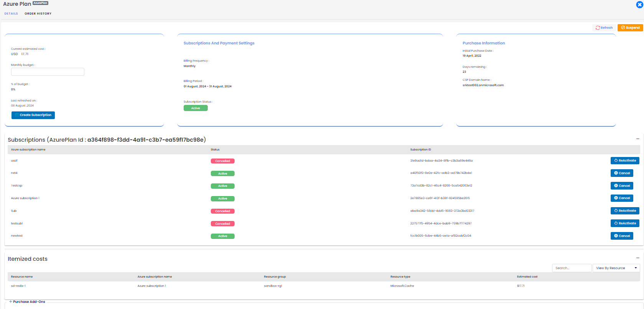Click the Active subscription status badge in payment settings
The width and height of the screenshot is (644, 309).
(x=195, y=108)
